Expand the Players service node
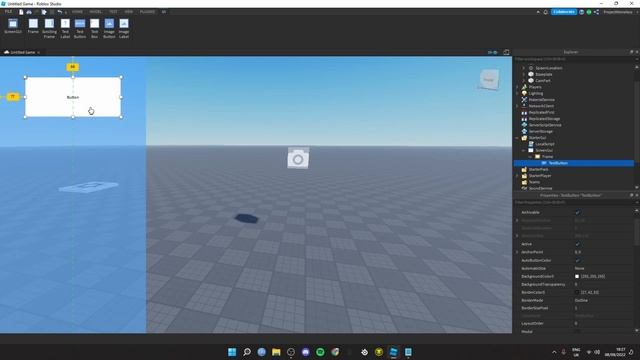This screenshot has width=640, height=360. tap(517, 87)
